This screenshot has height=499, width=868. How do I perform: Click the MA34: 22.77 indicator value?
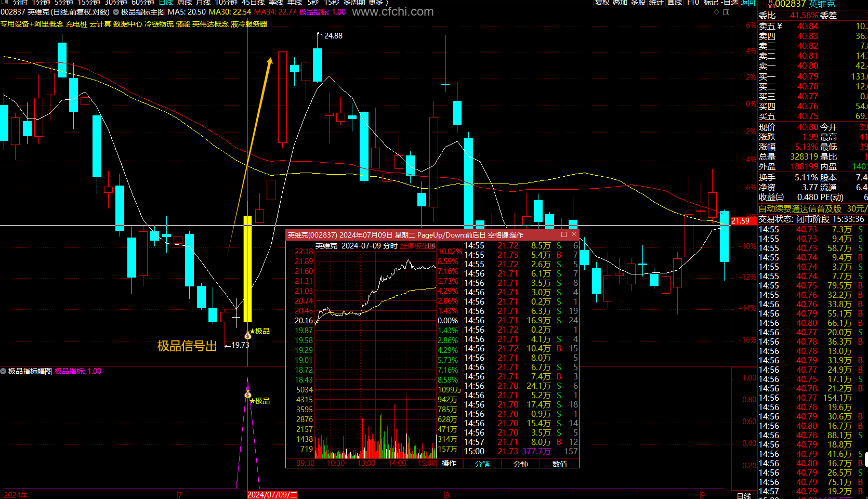coord(275,12)
